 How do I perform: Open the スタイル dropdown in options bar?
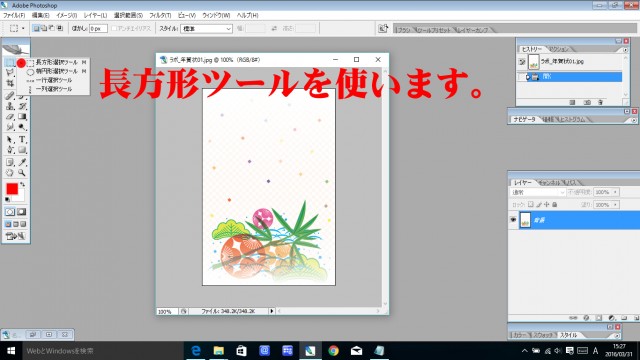207,29
